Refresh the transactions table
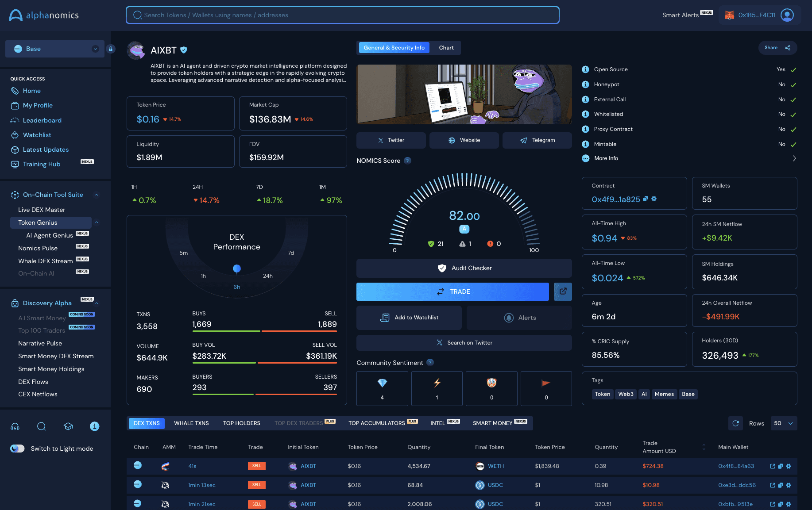Screen dimensions: 812x510 [x=735, y=423]
